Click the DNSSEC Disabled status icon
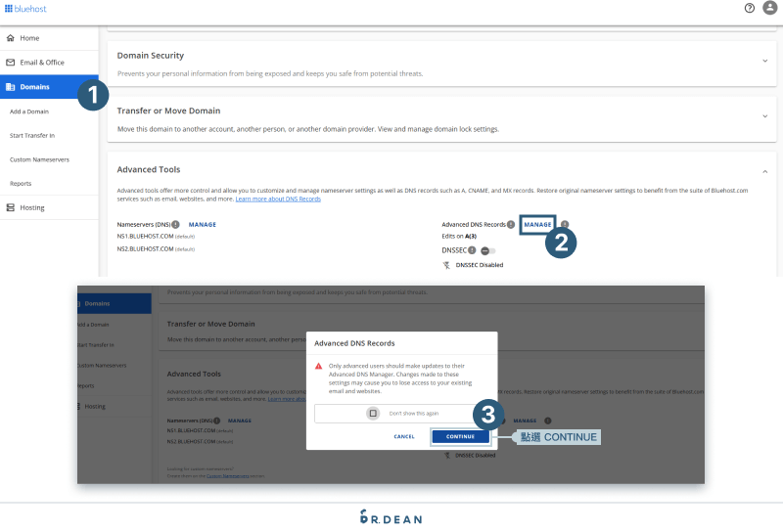Screen dimensions: 783x532 pyautogui.click(x=446, y=265)
